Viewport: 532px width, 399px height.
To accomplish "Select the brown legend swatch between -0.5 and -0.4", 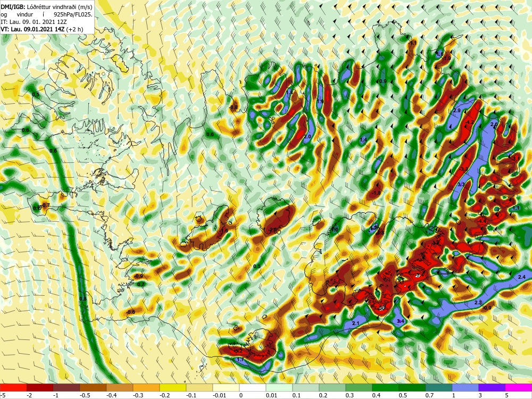I will click(93, 387).
